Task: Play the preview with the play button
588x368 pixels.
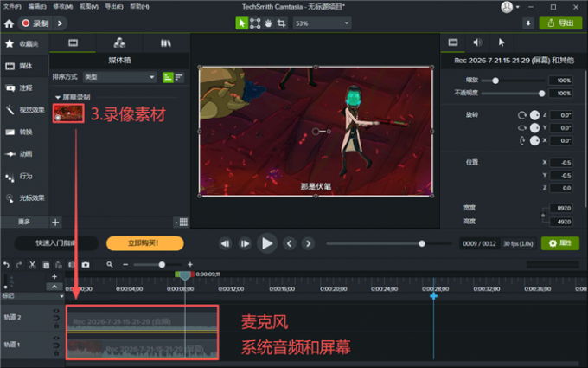Action: coord(266,243)
